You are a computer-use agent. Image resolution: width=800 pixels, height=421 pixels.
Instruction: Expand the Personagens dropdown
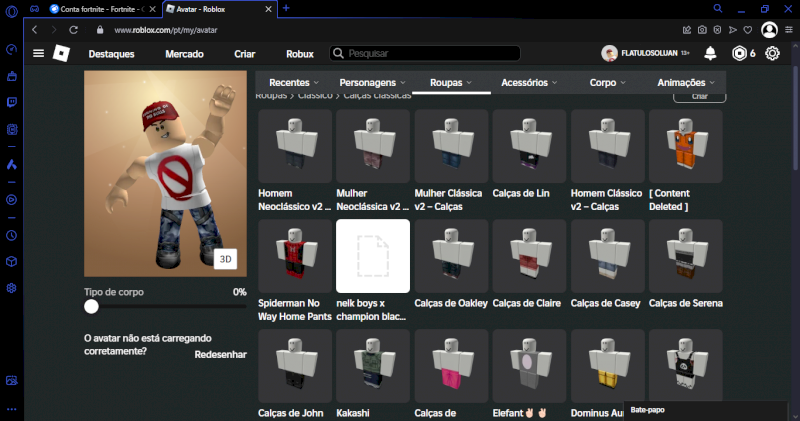click(x=373, y=82)
